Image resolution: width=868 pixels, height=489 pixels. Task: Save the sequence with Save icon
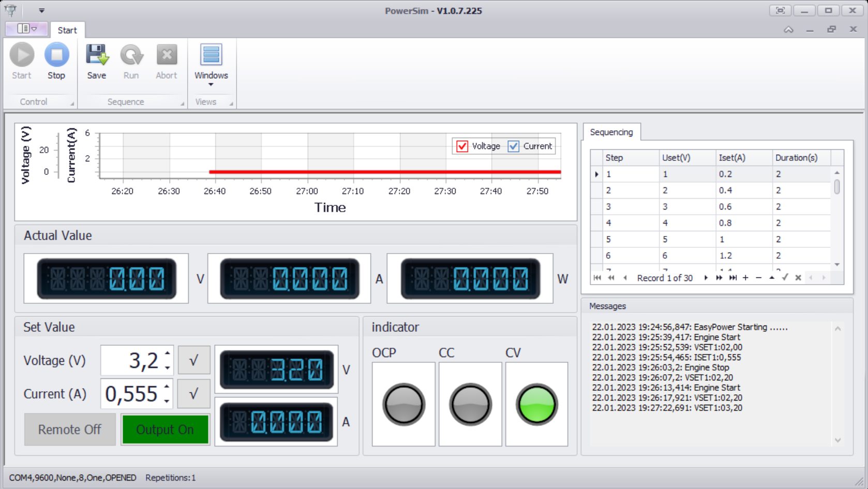pyautogui.click(x=97, y=62)
